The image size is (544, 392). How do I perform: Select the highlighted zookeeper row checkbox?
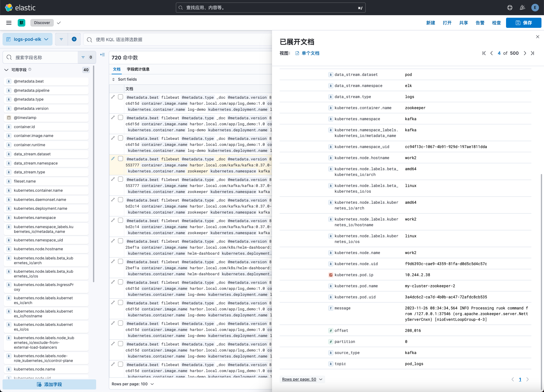point(121,159)
